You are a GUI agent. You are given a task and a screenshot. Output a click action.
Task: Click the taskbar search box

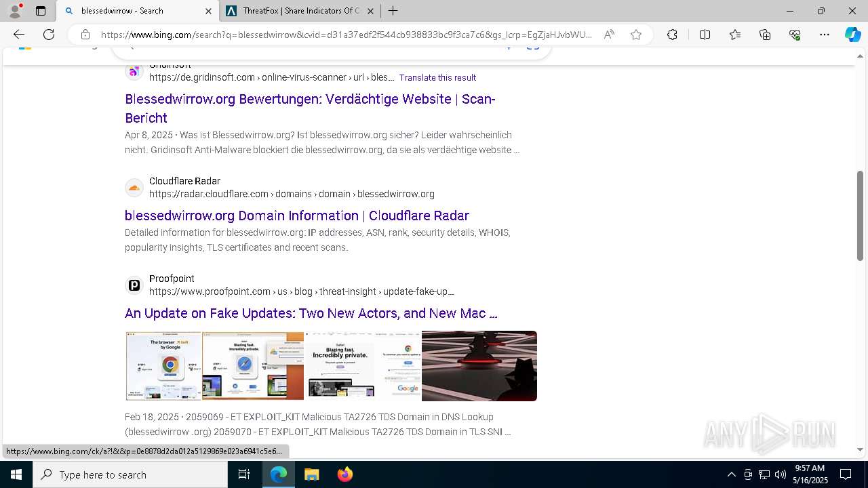tap(130, 474)
